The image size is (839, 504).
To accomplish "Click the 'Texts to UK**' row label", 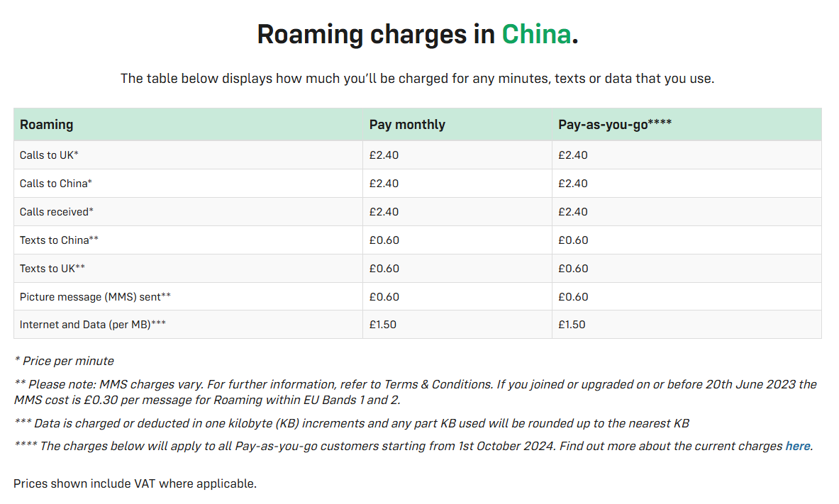I will point(52,269).
